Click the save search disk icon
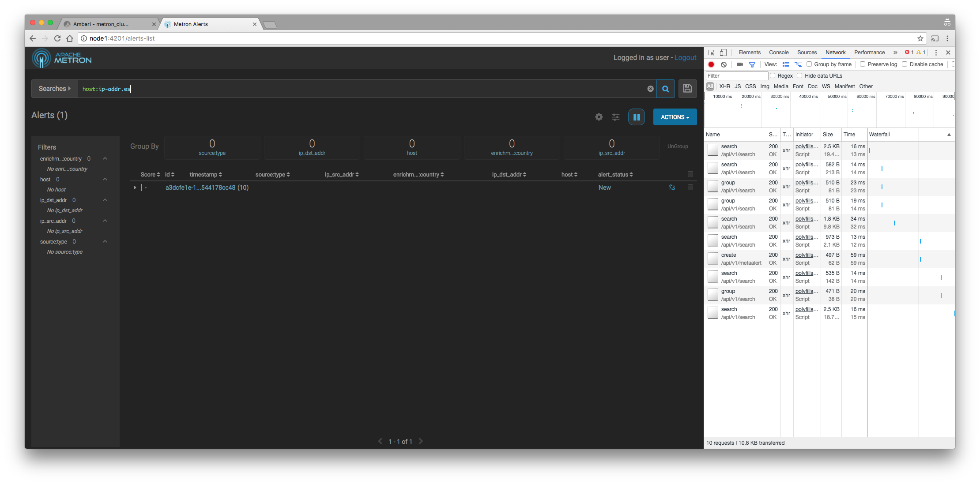This screenshot has height=484, width=980. 687,88
